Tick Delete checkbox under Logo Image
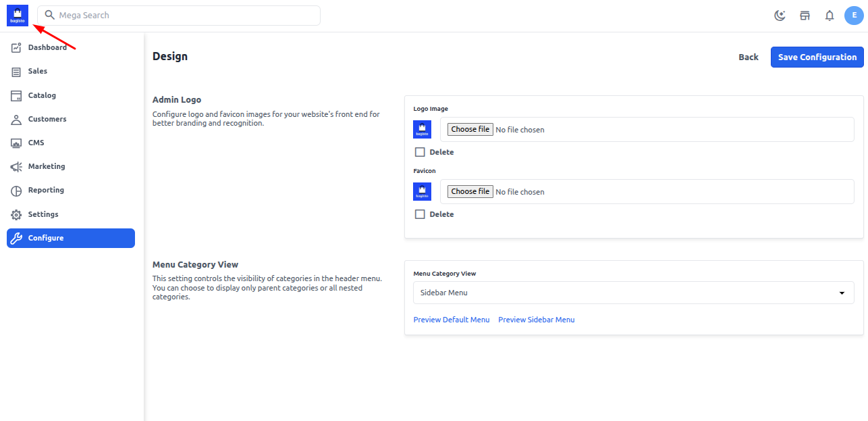Image resolution: width=868 pixels, height=421 pixels. click(420, 152)
